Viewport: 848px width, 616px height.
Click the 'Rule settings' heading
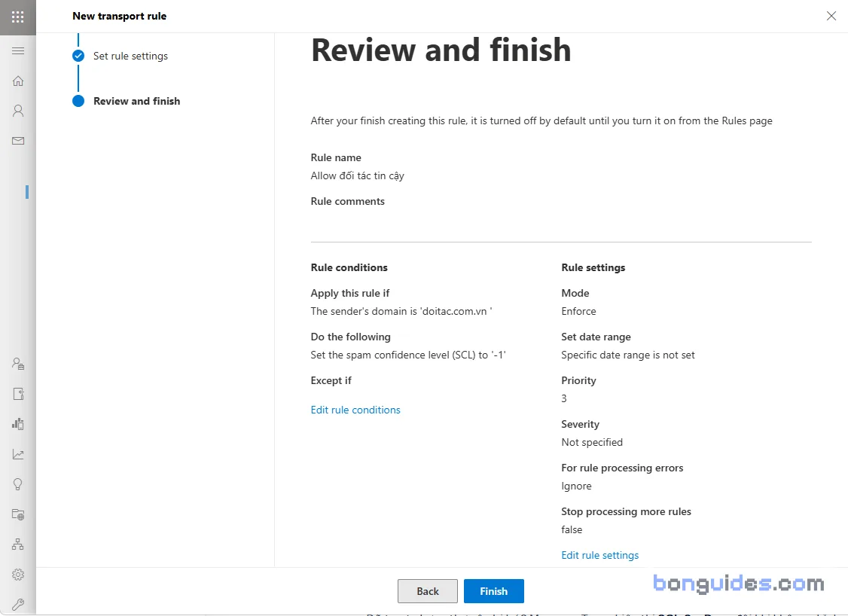[x=593, y=267]
